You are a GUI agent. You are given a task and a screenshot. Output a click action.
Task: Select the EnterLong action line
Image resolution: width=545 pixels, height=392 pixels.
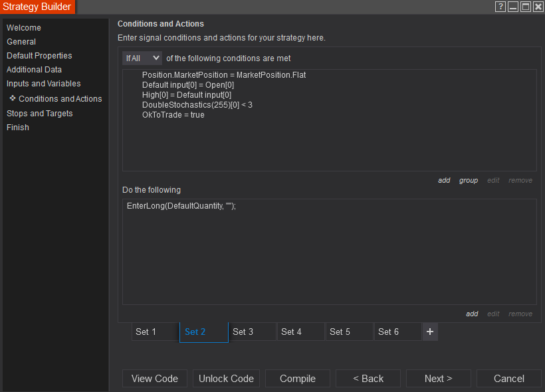point(181,207)
